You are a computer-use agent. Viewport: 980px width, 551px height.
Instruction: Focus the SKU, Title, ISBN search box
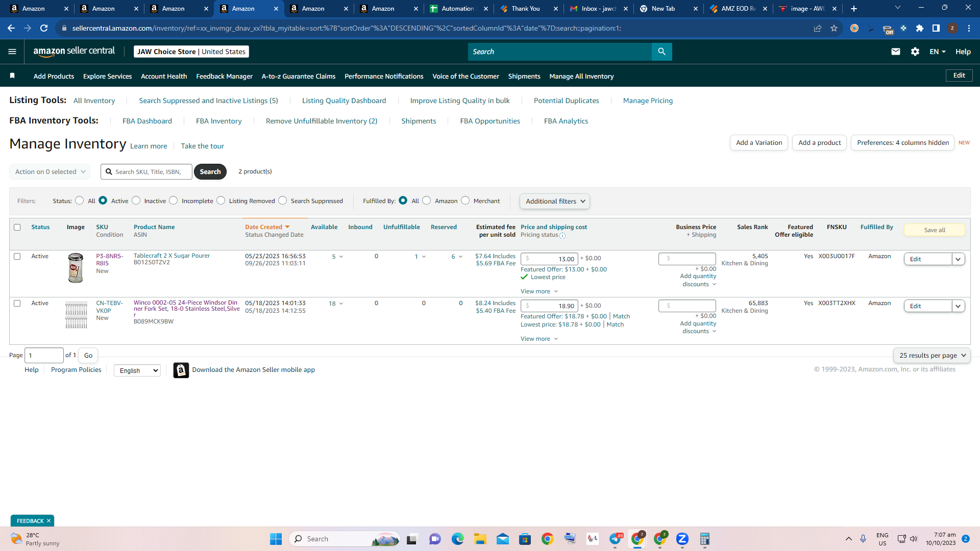pos(146,172)
